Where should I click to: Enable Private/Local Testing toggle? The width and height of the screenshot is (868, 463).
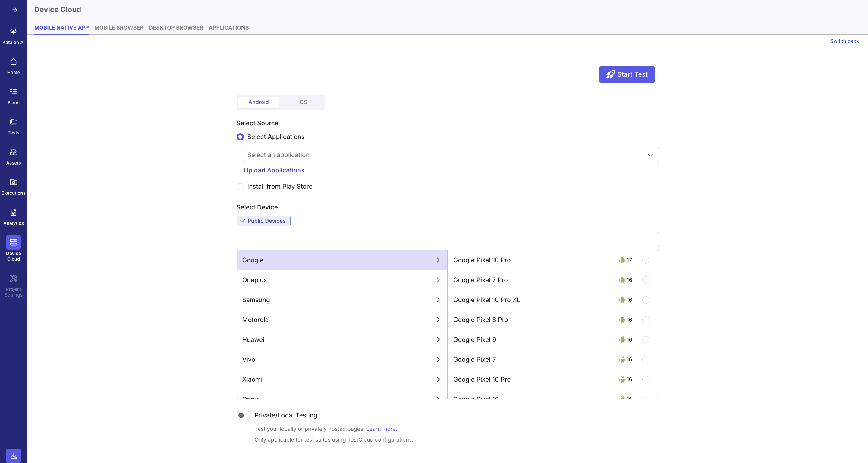click(243, 415)
